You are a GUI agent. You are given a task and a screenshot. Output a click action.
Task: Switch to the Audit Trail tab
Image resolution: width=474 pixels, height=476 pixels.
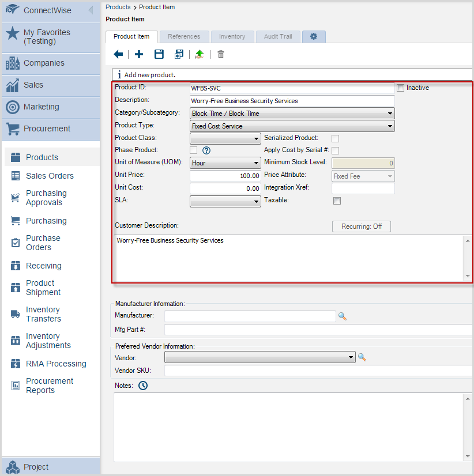pyautogui.click(x=278, y=36)
